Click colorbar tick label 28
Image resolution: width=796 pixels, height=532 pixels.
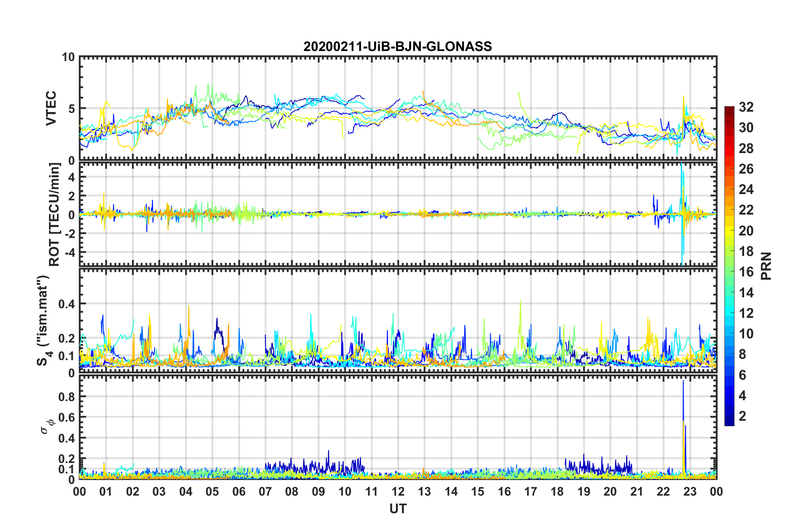(746, 148)
